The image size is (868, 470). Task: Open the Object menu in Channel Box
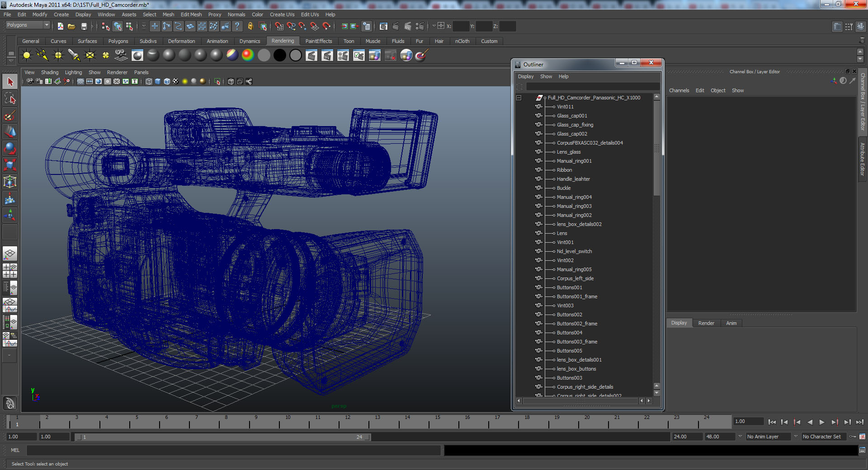tap(718, 90)
